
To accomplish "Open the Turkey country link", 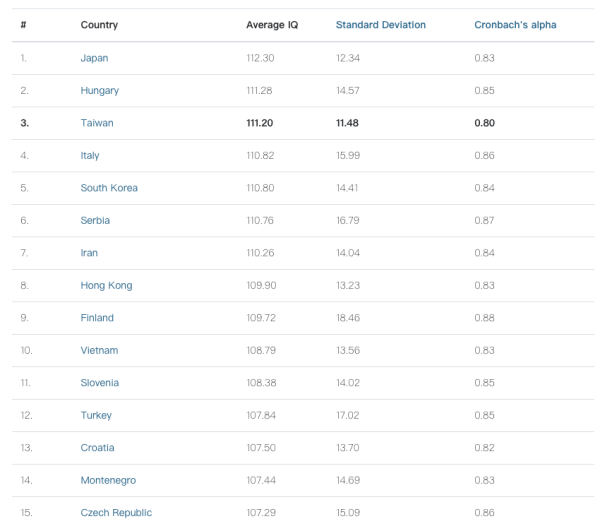I will pyautogui.click(x=96, y=415).
